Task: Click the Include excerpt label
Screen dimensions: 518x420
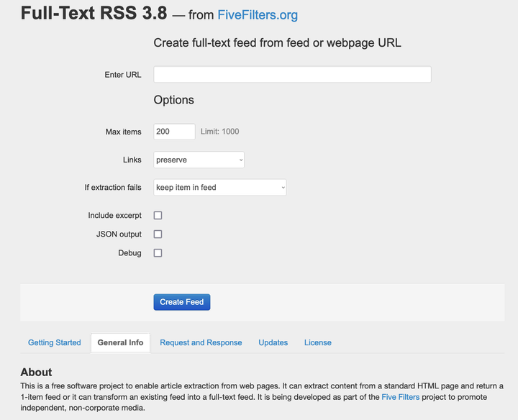Action: pos(115,215)
